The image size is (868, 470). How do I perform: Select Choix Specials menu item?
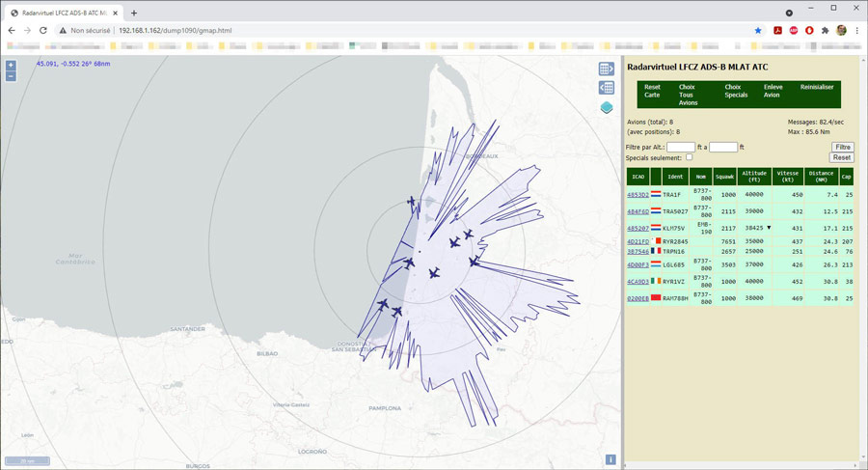coord(736,91)
